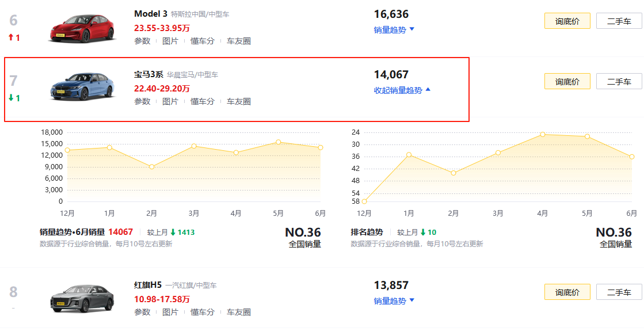The height and width of the screenshot is (335, 644).
Task: Open 红旗H5 gray car thumbnail
Action: pyautogui.click(x=82, y=299)
